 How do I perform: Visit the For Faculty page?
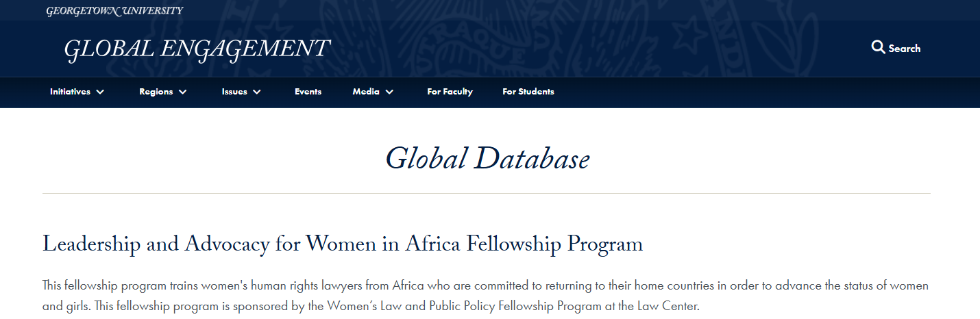coord(450,92)
